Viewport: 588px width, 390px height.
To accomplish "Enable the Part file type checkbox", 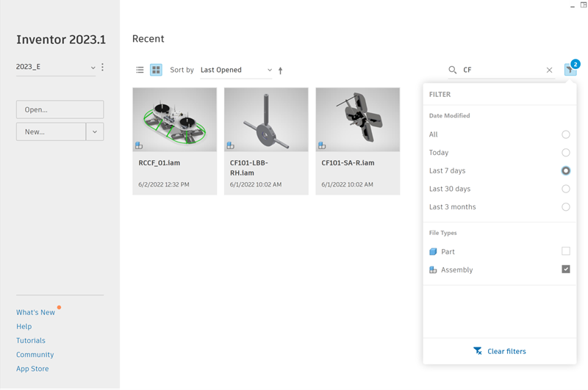I will 565,251.
